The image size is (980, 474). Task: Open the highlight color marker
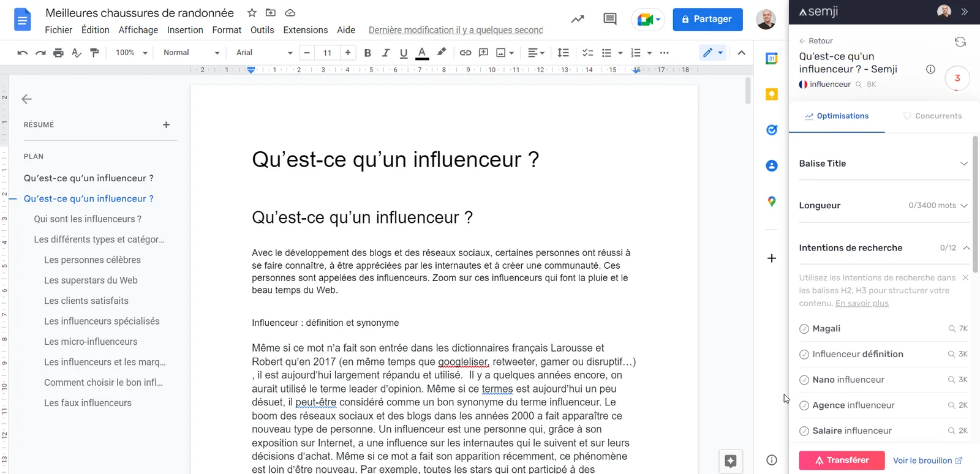coord(441,53)
